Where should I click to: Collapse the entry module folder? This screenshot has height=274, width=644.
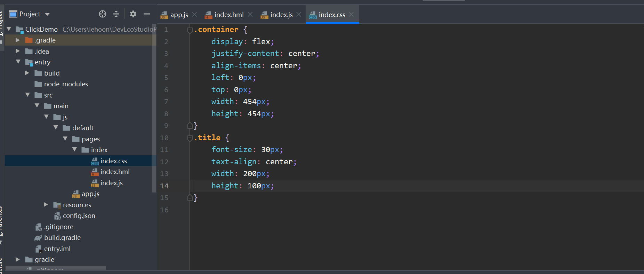click(18, 62)
